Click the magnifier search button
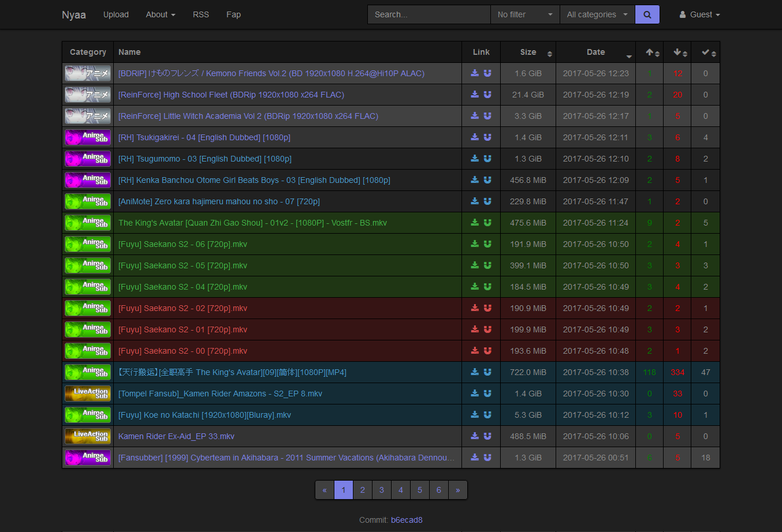 click(647, 14)
